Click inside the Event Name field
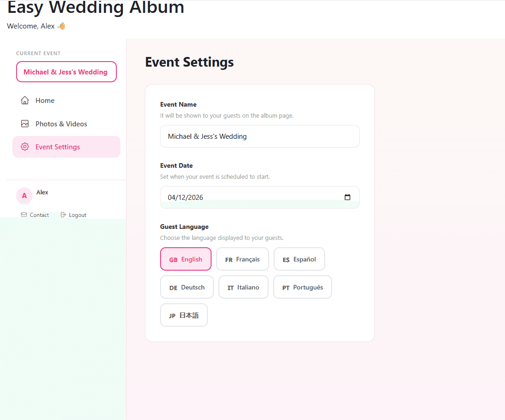505x420 pixels. [x=259, y=136]
